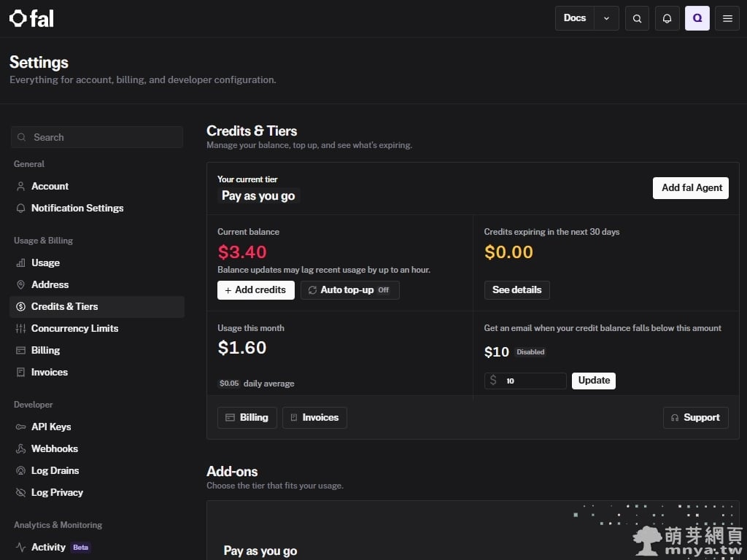The image size is (747, 560).
Task: Click the Beta badge next to Activity
Action: pos(80,548)
